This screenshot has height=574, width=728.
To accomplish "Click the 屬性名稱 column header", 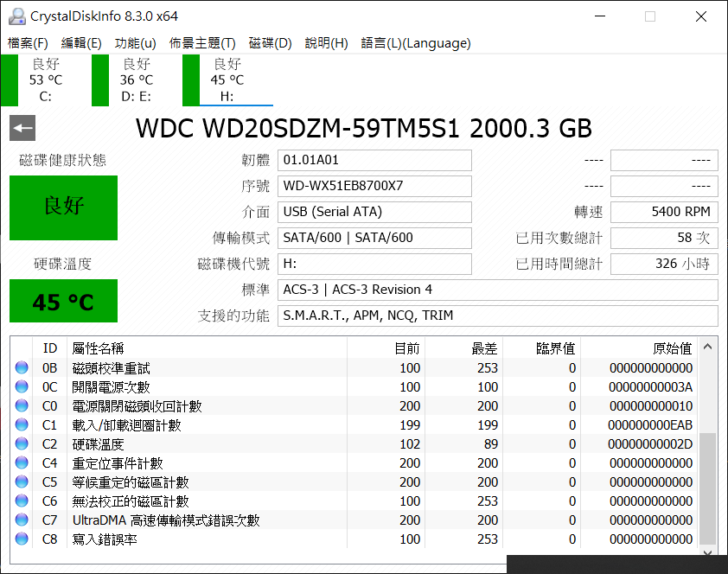I will click(207, 348).
